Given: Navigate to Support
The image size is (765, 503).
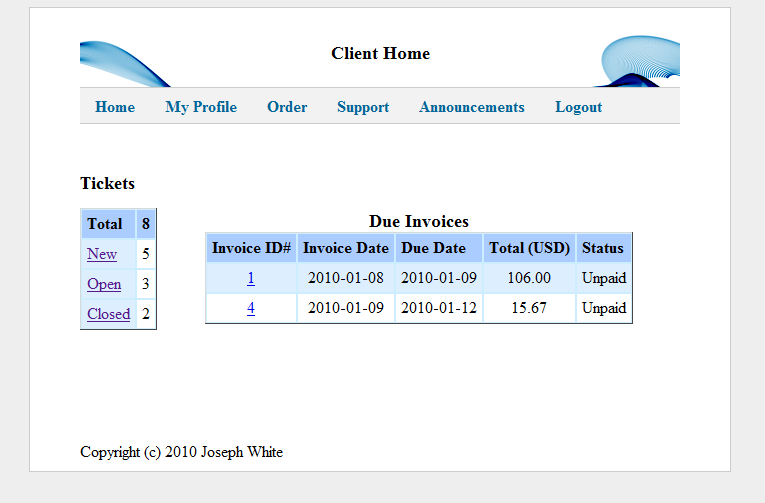Looking at the screenshot, I should pyautogui.click(x=363, y=107).
